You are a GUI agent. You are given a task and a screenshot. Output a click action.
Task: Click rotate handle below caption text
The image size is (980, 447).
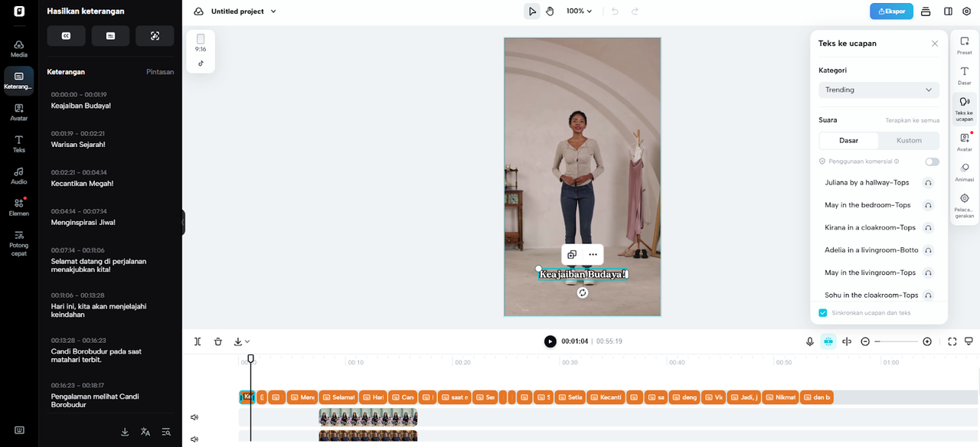(583, 292)
